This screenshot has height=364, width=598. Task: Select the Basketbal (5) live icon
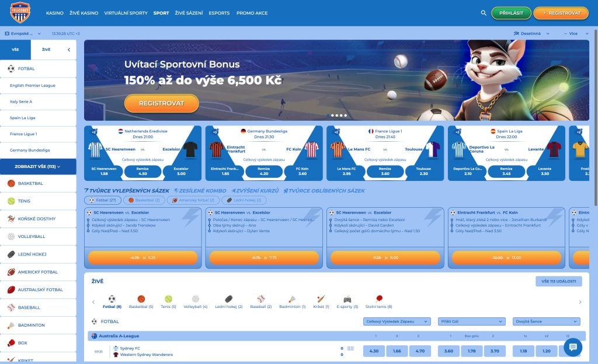(x=141, y=299)
